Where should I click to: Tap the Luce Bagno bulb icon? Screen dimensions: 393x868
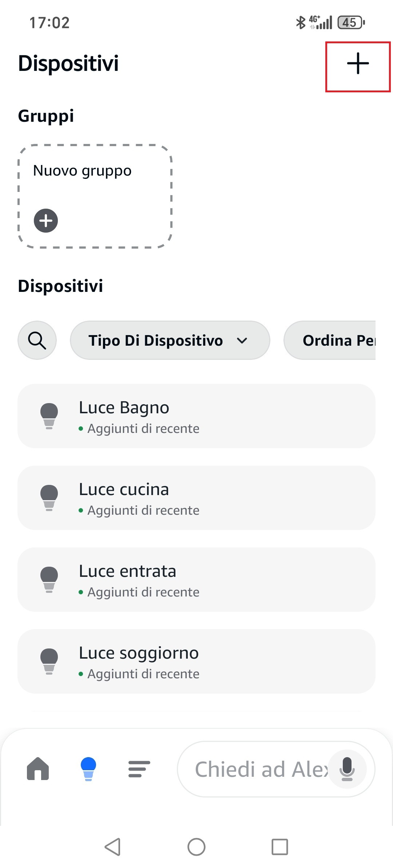[x=49, y=416]
